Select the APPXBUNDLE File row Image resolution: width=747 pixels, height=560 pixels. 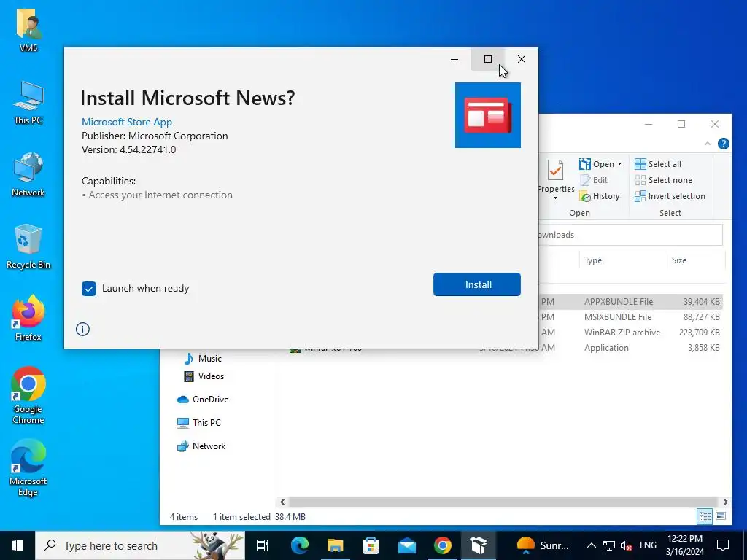point(631,301)
